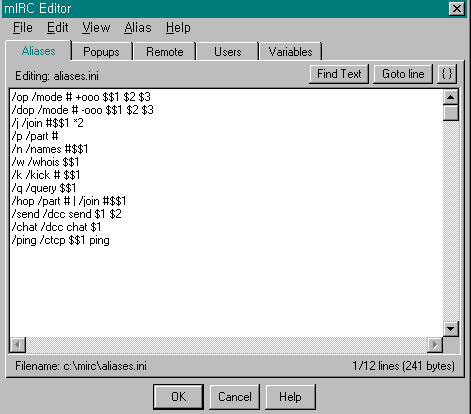Click the line '/chat /dcc chat $1'
Viewport: 471px width, 414px height.
(x=56, y=227)
